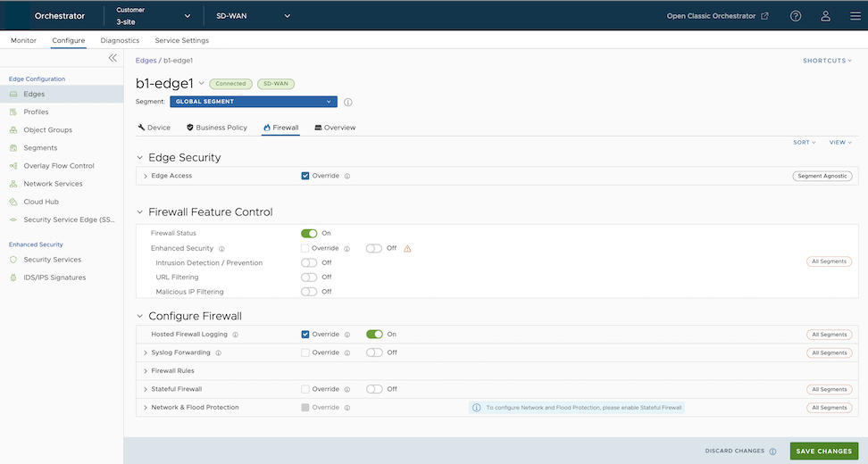Open the Global Segment dropdown
868x464 pixels.
(x=253, y=102)
